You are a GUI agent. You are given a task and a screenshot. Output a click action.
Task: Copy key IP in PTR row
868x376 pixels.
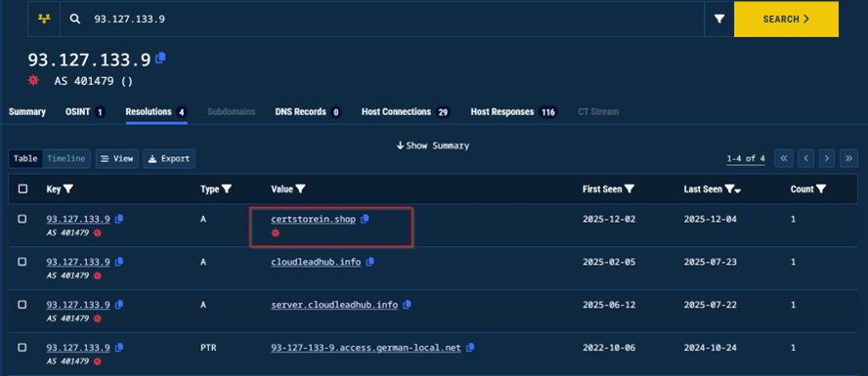click(x=119, y=348)
